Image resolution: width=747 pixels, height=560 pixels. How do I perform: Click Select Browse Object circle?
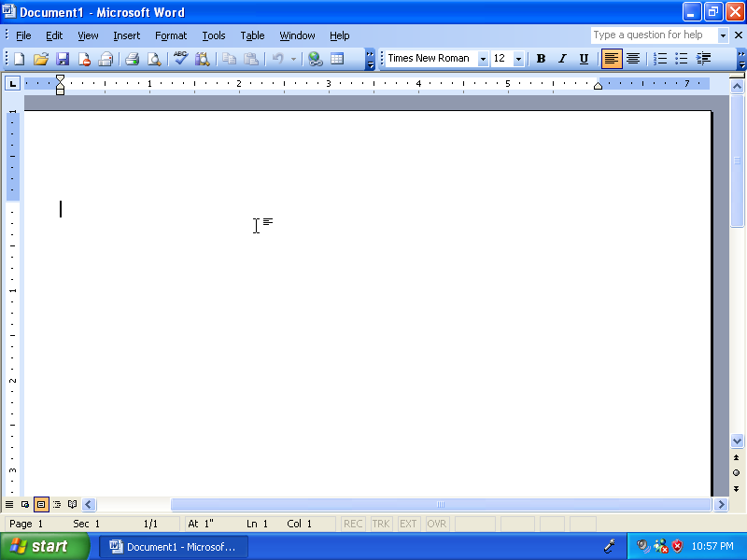pyautogui.click(x=737, y=473)
